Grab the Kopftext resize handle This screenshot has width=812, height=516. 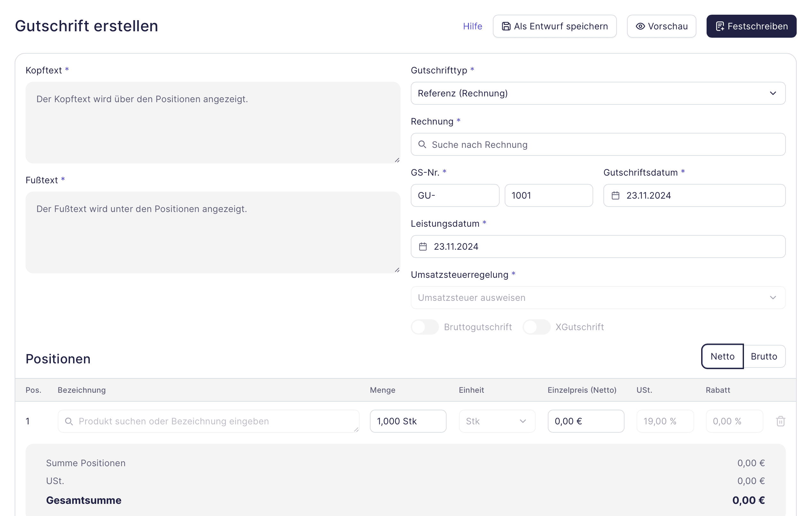tap(397, 160)
